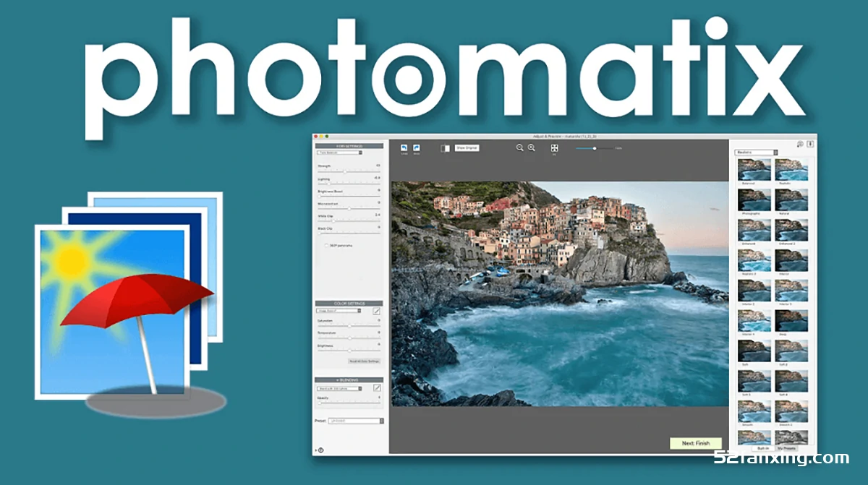
Task: Click the main coastal village preview image
Action: 560,293
